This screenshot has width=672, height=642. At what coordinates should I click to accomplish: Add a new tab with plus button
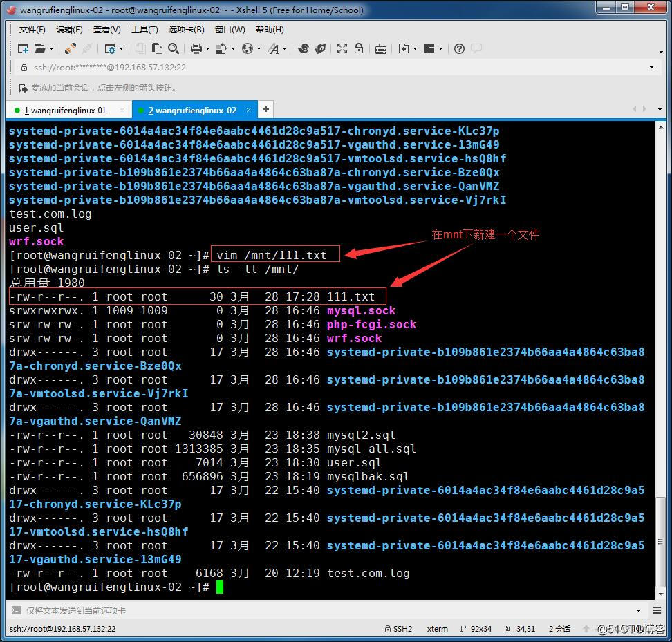(266, 109)
